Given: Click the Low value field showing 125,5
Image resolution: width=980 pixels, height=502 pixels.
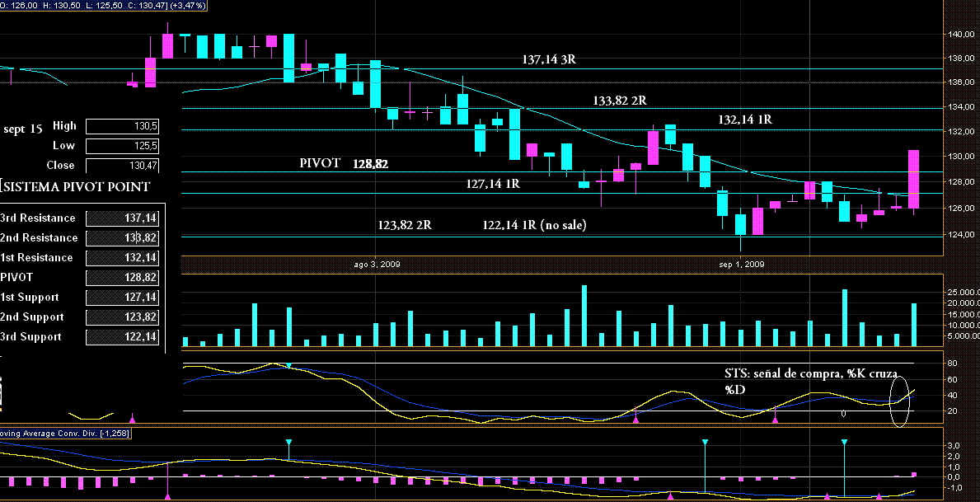Looking at the screenshot, I should (122, 146).
